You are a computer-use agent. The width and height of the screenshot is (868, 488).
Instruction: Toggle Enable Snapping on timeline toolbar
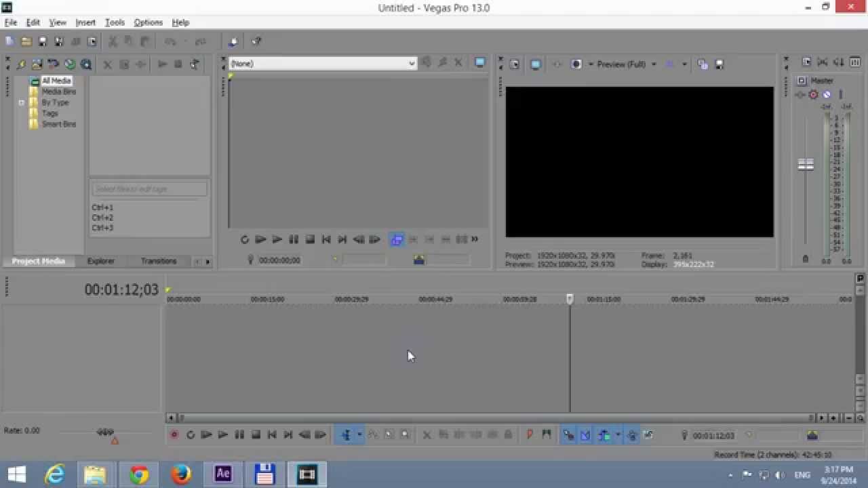click(x=568, y=435)
